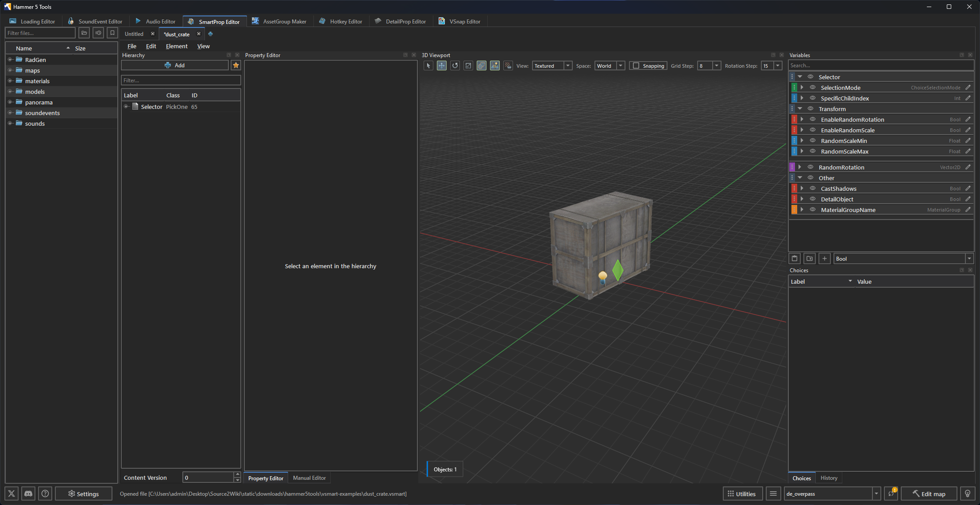Open Settings
Screen dimensions: 980x505
[x=84, y=494]
